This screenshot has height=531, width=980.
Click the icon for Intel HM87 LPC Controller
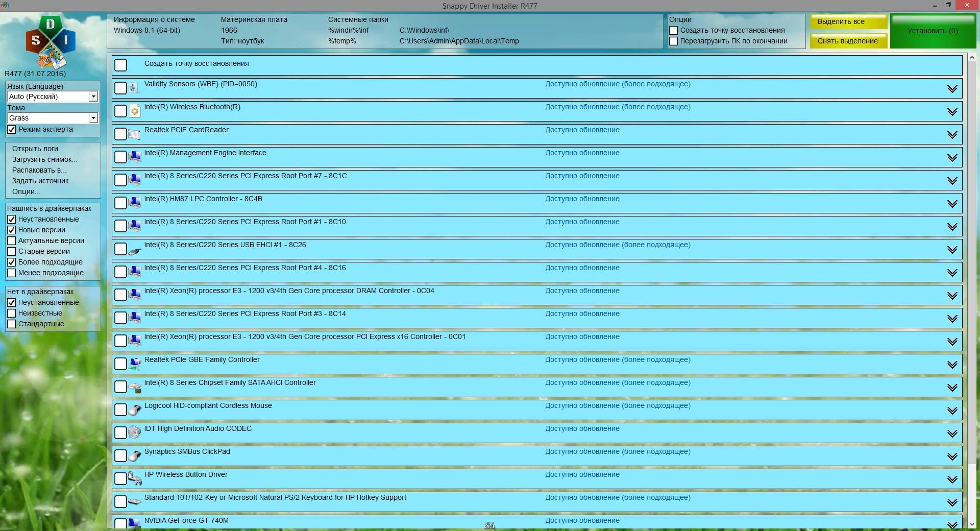(134, 203)
